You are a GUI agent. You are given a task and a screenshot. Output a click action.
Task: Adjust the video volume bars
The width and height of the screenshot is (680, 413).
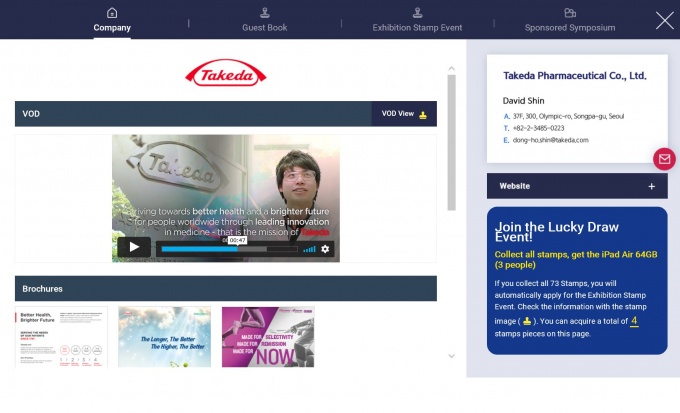tap(309, 249)
